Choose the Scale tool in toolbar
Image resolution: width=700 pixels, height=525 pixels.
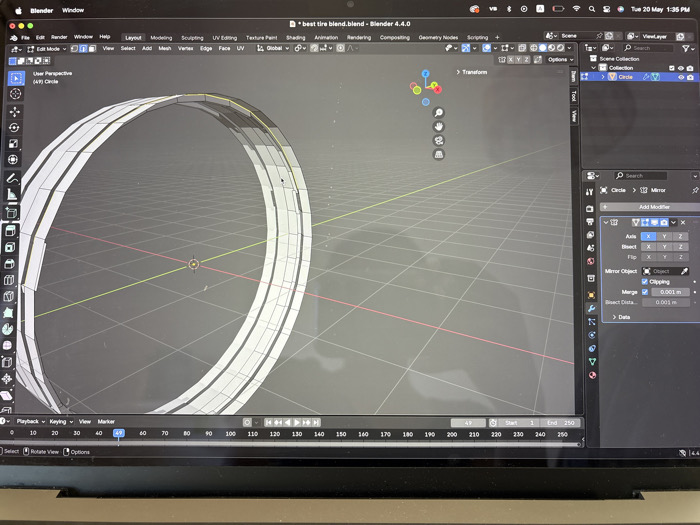pos(13,143)
